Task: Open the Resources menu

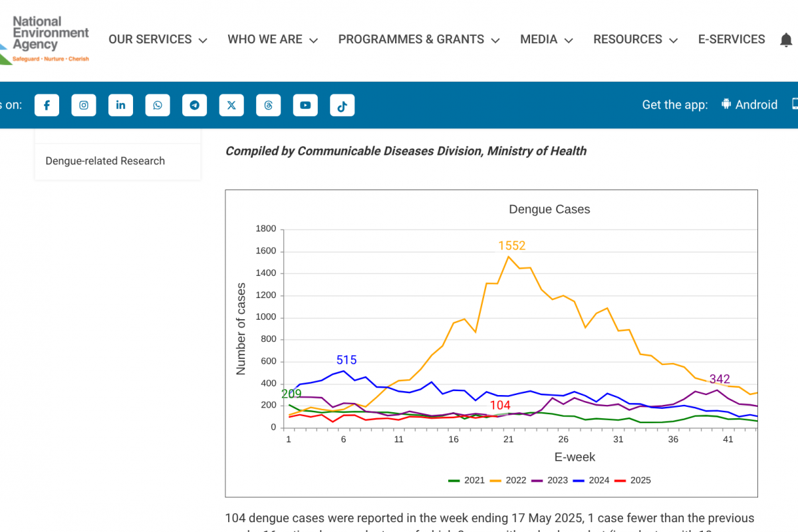Action: (x=635, y=40)
